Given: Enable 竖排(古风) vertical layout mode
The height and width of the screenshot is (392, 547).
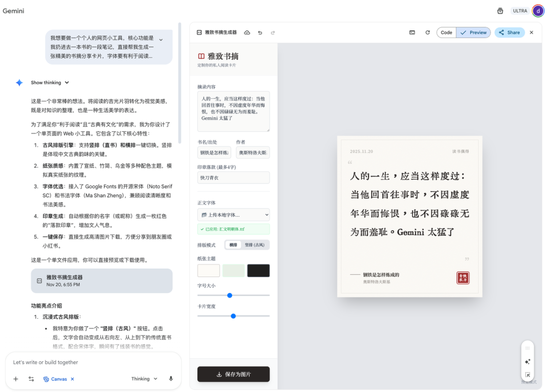Looking at the screenshot, I should tap(255, 245).
